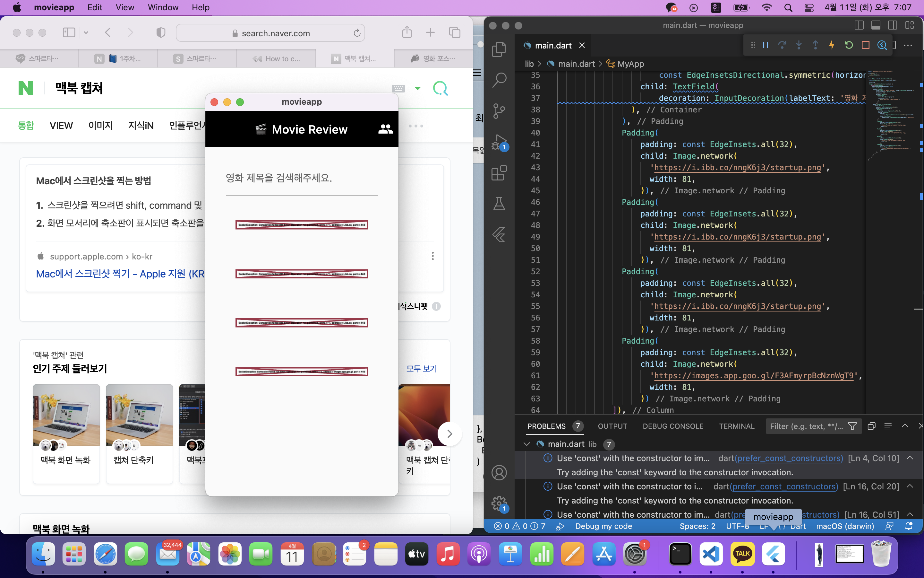Reload the Safari page

click(357, 33)
